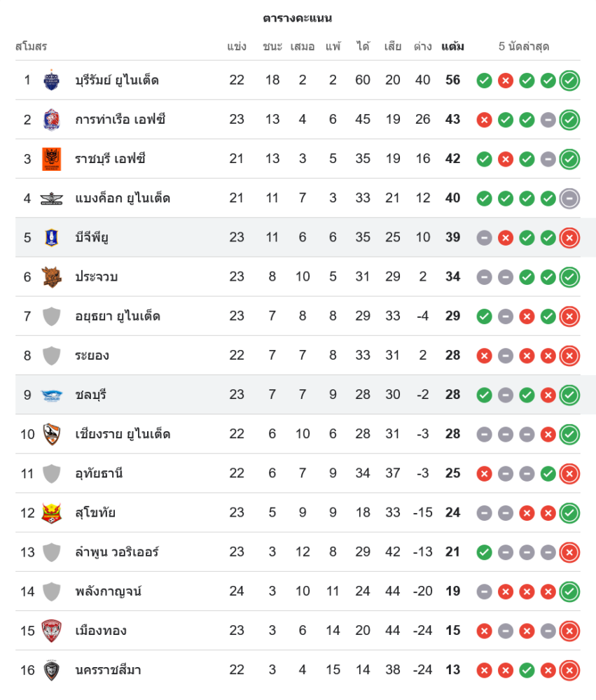Click the นครราชสีมา team logo
Viewport: 596px width, 700px height.
click(x=52, y=670)
